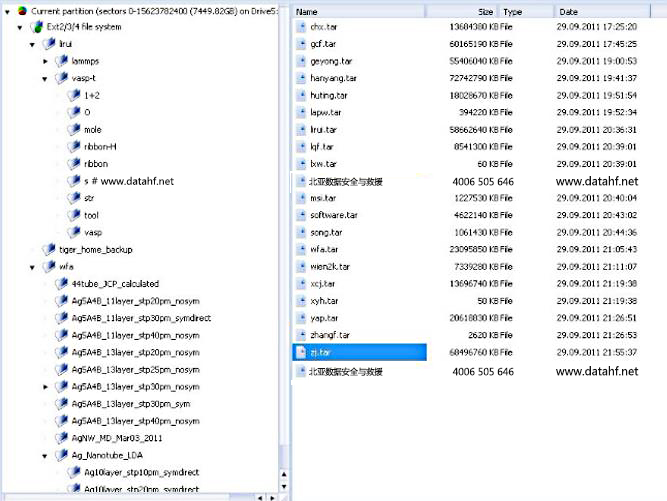The height and width of the screenshot is (501, 667).
Task: Select AgSA4B_11layer_stp30pm_symdirect folder
Action: pyautogui.click(x=141, y=318)
